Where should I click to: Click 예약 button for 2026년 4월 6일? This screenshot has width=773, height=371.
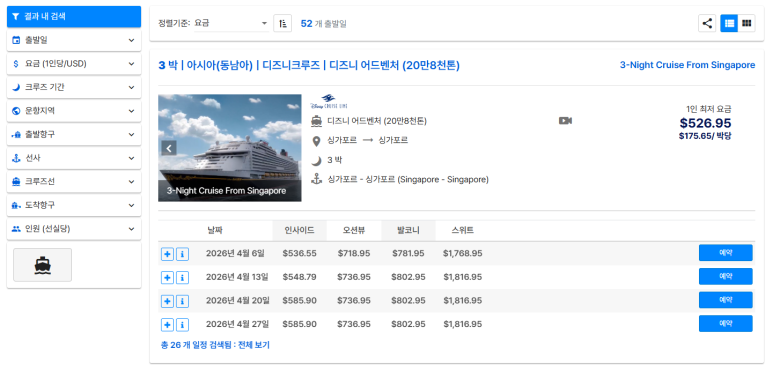(725, 253)
